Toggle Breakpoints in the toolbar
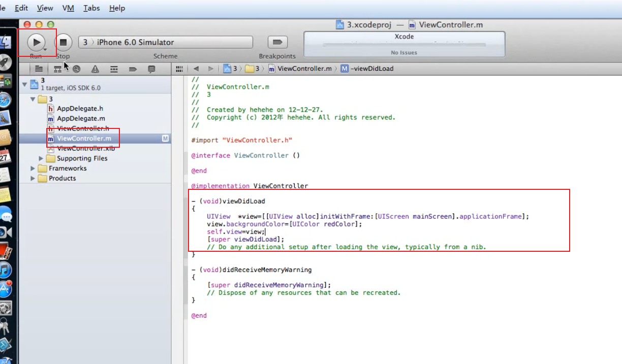Image resolution: width=622 pixels, height=364 pixels. tap(277, 42)
